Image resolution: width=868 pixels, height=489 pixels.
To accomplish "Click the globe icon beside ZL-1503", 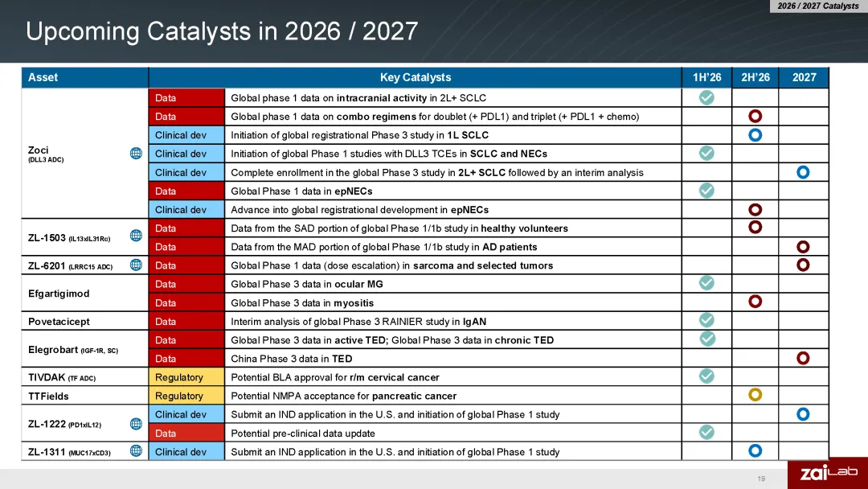I will (x=136, y=236).
